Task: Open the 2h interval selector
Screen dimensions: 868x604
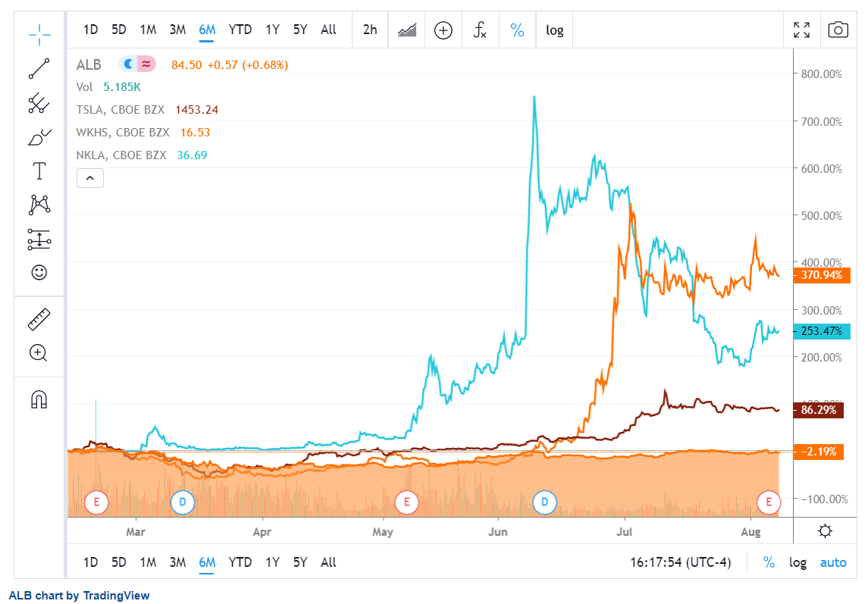Action: (369, 30)
